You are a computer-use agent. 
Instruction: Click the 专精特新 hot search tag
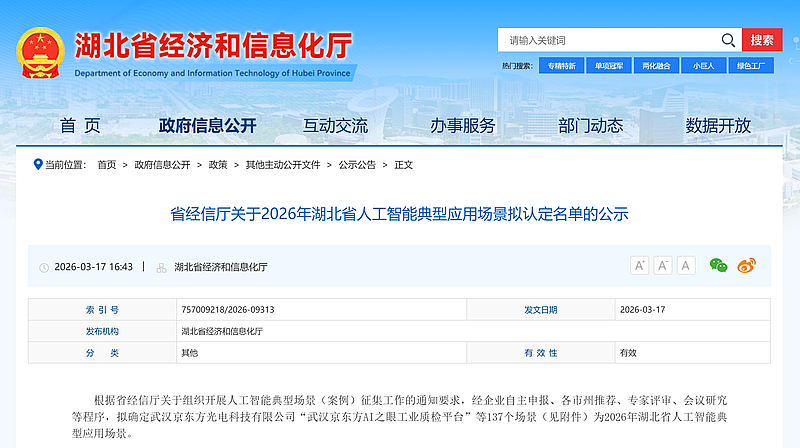[561, 66]
